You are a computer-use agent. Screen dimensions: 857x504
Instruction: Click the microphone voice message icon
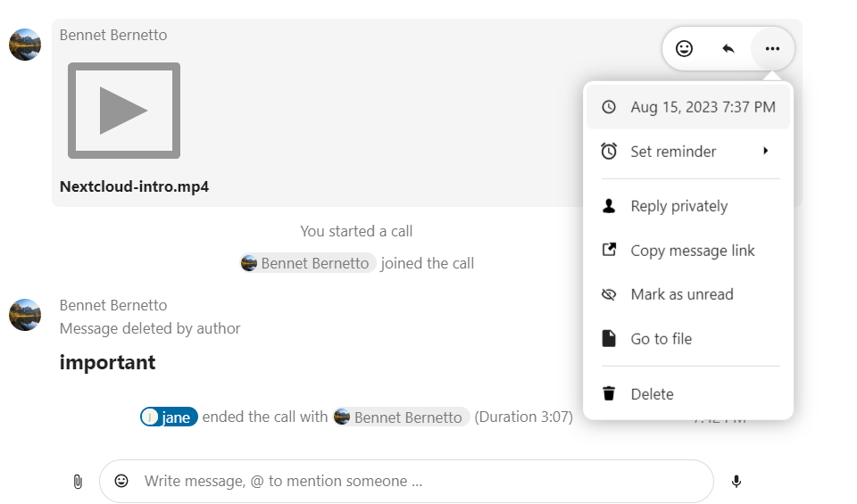[736, 482]
